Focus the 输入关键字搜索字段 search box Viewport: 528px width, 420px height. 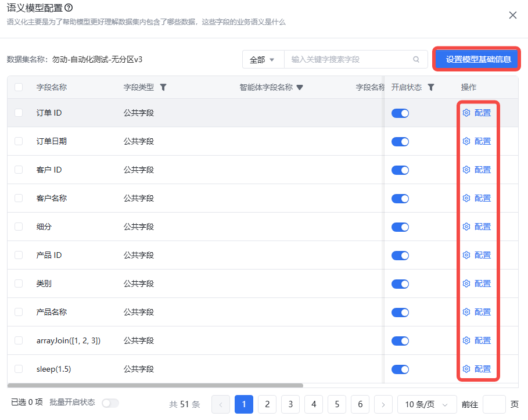350,59
